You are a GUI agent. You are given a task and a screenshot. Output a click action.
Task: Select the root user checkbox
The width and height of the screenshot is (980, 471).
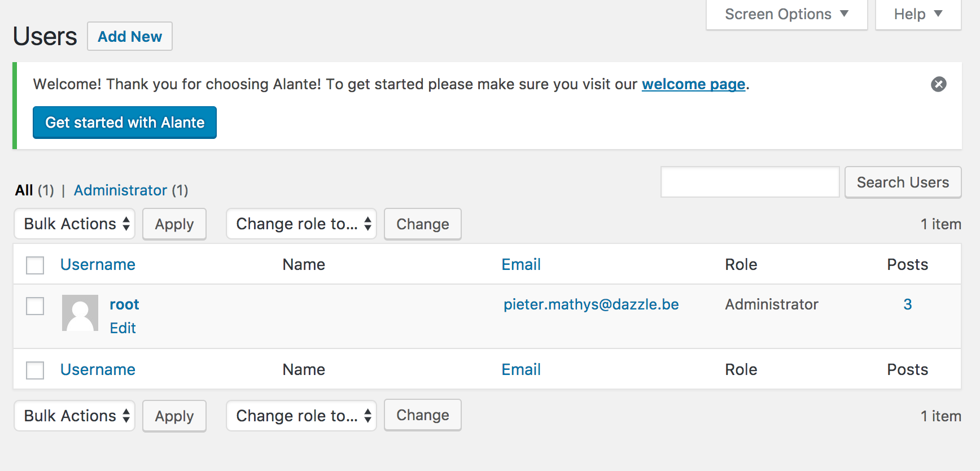coord(35,306)
